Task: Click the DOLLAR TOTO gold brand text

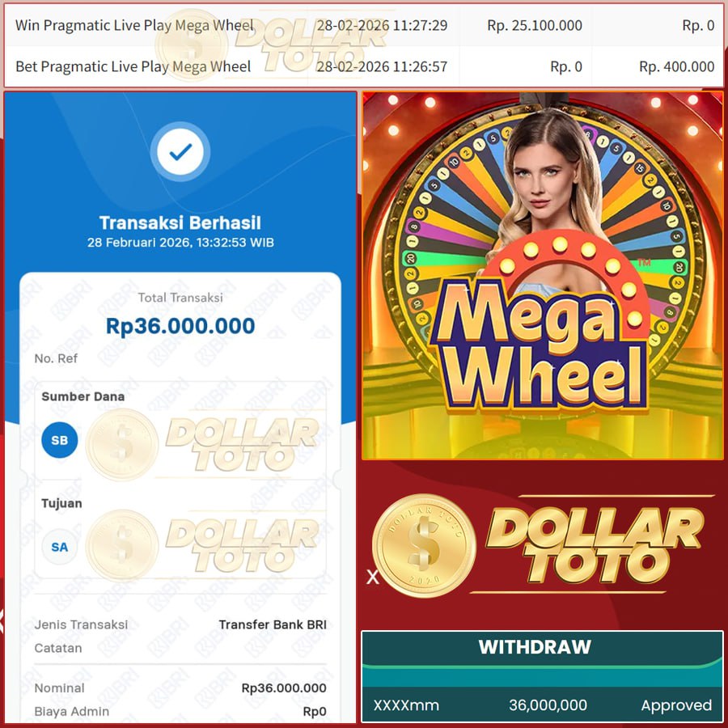Action: [x=595, y=545]
